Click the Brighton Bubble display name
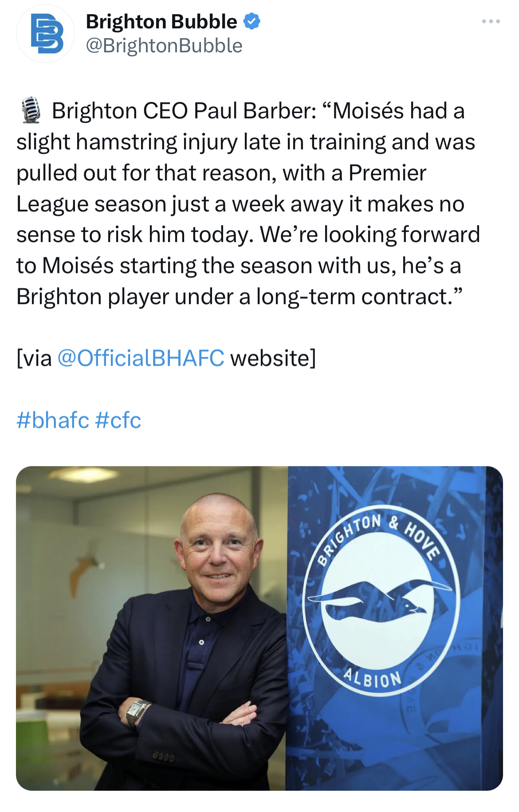The image size is (519, 812). pos(161,21)
